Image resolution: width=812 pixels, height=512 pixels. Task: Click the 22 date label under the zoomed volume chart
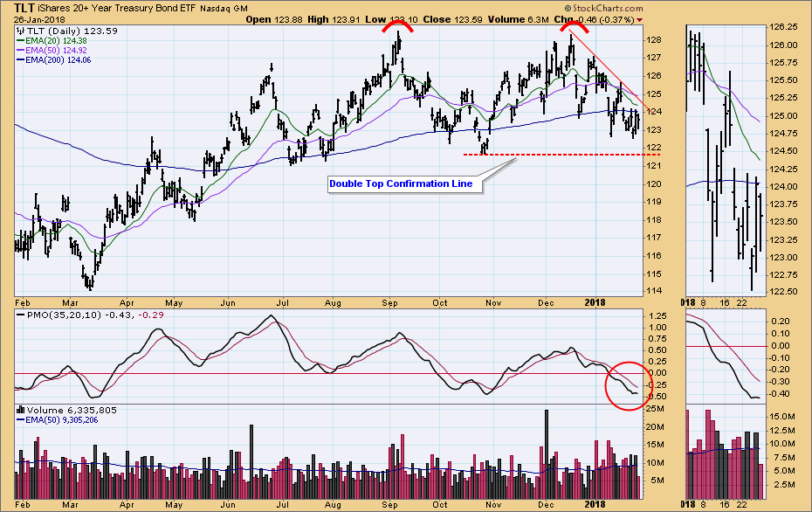click(742, 505)
